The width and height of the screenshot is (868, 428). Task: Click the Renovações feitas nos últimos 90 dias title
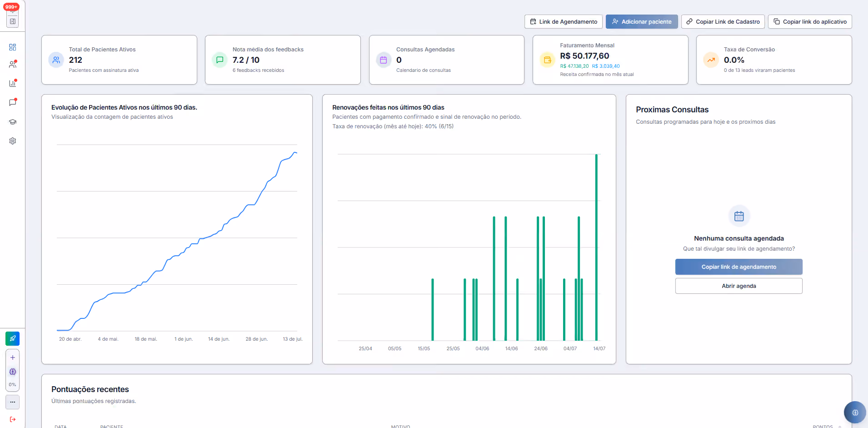pyautogui.click(x=388, y=108)
